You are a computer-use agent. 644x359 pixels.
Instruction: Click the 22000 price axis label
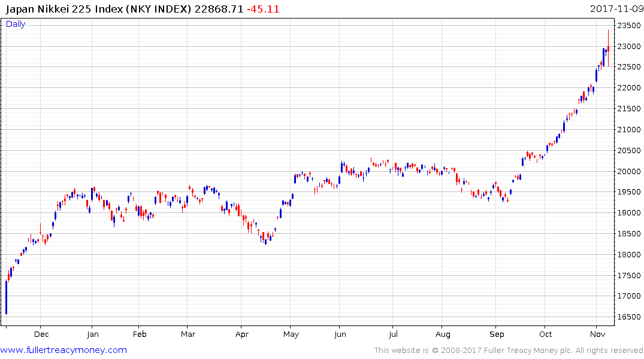tap(629, 88)
